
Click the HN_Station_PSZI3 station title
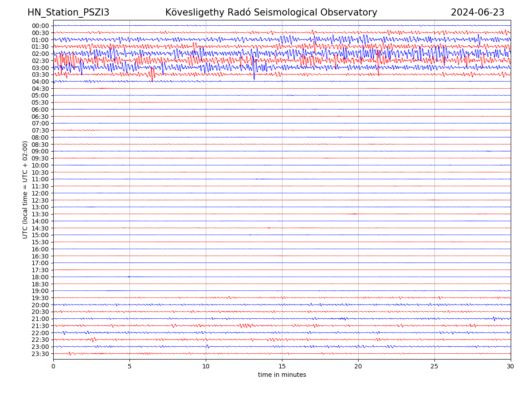coord(68,12)
